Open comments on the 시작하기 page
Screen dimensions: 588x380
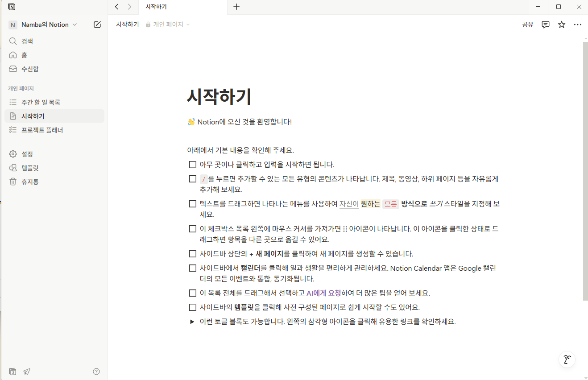coord(545,25)
